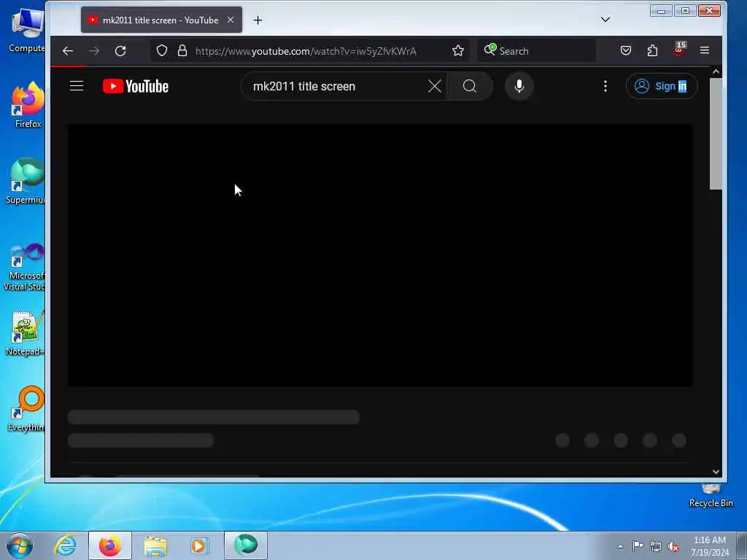View site security lock info
Screen dimensions: 747x560
pyautogui.click(x=182, y=50)
